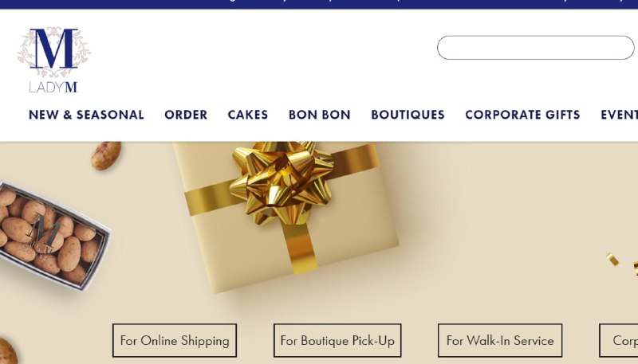Navigate to Corporate Gifts
Screen dimensions: 638x364
pos(522,115)
